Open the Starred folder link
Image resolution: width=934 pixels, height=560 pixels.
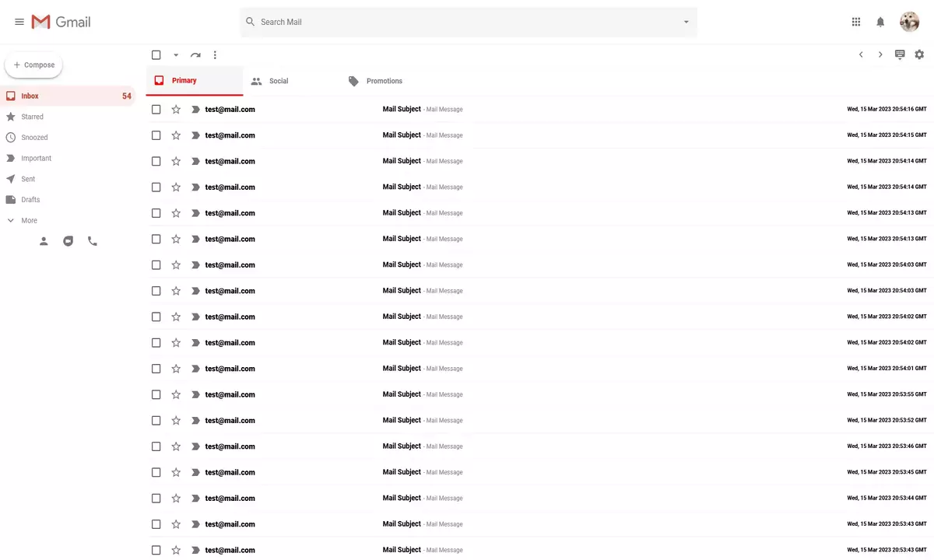32,117
